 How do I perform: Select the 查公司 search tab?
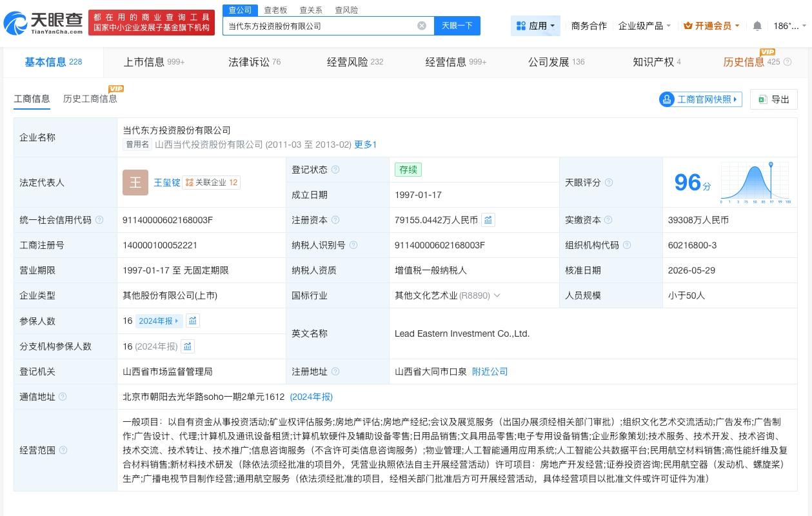click(x=240, y=10)
